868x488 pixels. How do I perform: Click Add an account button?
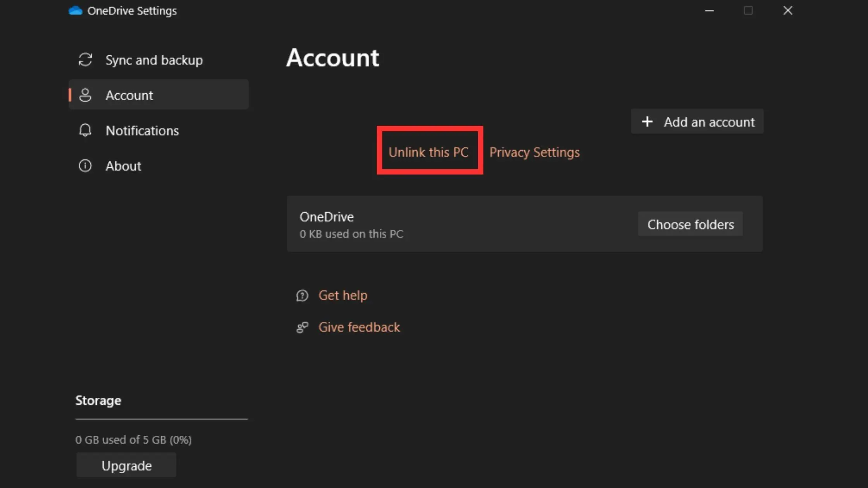click(697, 121)
